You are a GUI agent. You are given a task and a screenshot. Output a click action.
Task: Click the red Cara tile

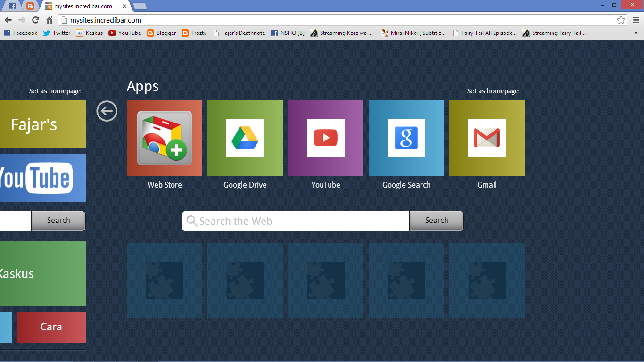point(51,327)
